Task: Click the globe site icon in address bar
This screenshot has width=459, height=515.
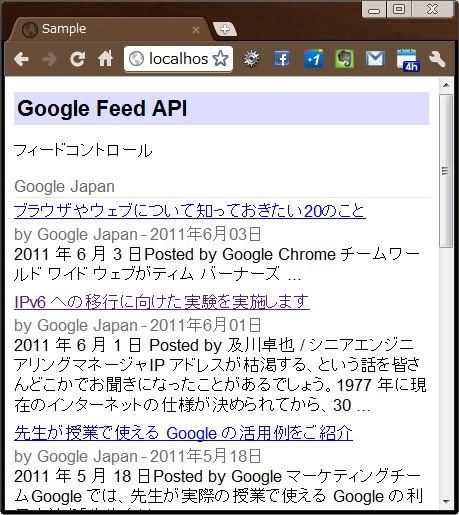Action: (x=136, y=59)
